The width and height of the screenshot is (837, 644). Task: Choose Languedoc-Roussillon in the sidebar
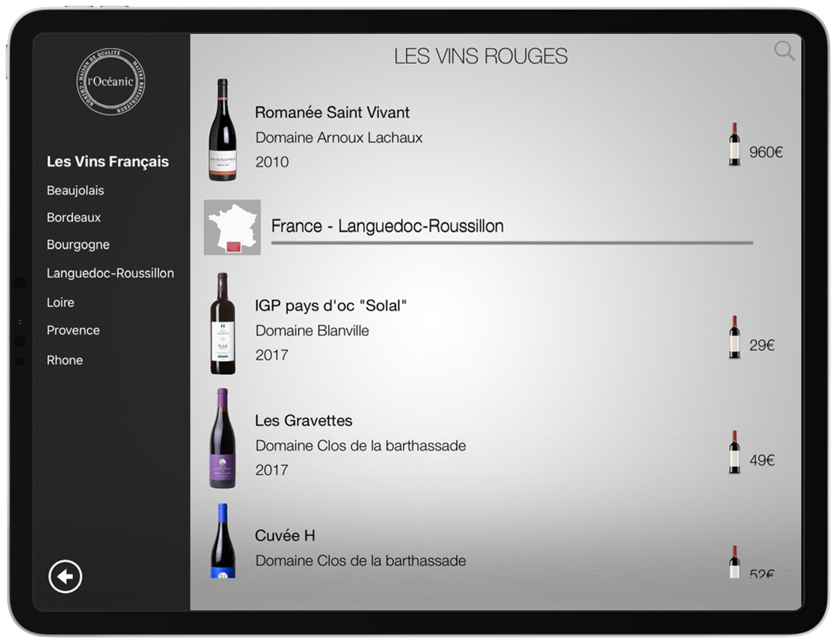pos(110,273)
